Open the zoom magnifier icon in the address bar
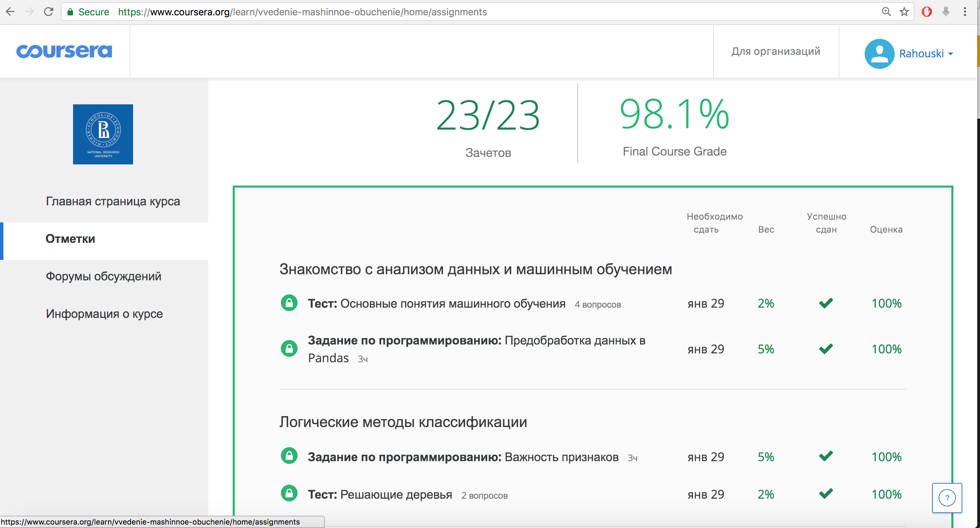Image resolution: width=980 pixels, height=528 pixels. coord(886,12)
